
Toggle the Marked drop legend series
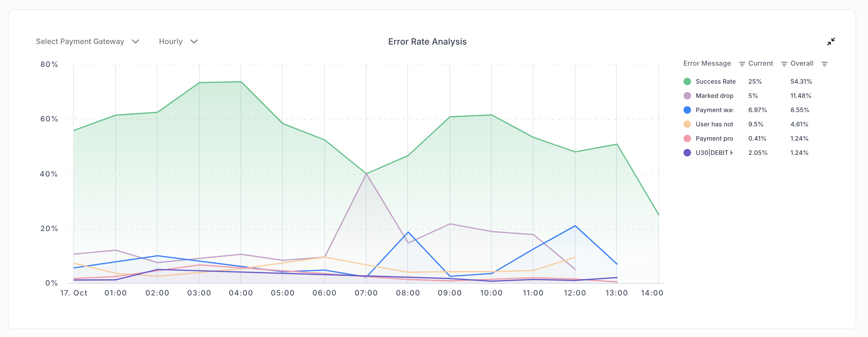pos(714,96)
